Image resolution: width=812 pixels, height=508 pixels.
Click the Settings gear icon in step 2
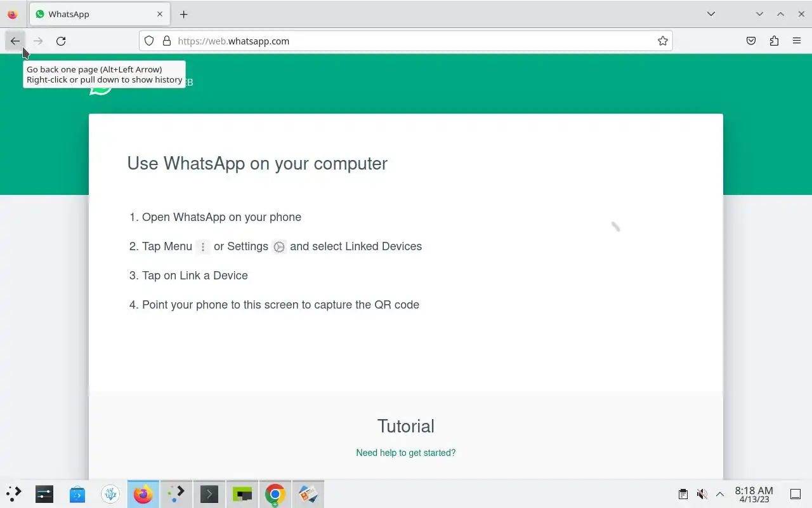(279, 247)
